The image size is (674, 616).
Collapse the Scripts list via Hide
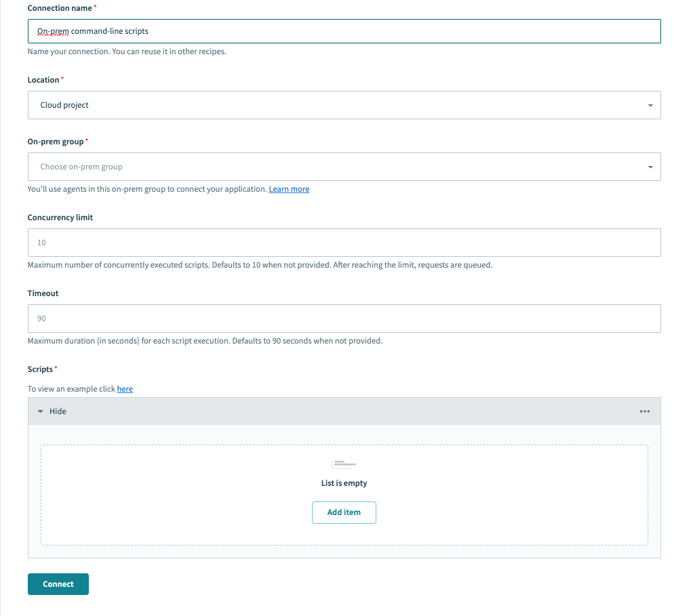(58, 411)
